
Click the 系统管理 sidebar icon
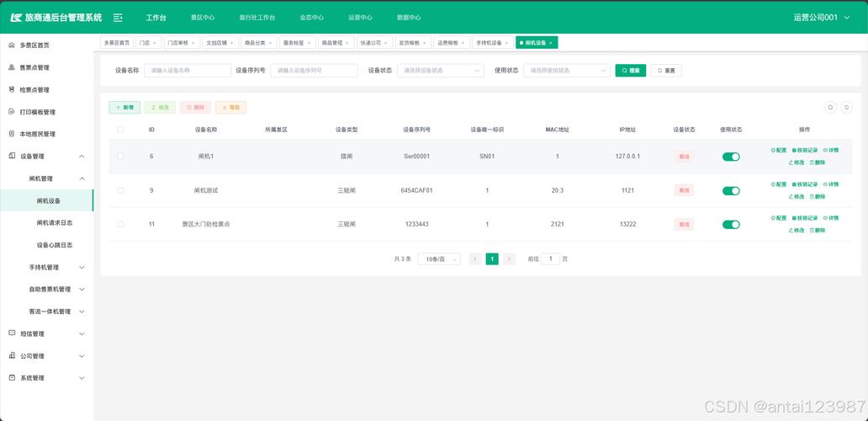(x=12, y=378)
